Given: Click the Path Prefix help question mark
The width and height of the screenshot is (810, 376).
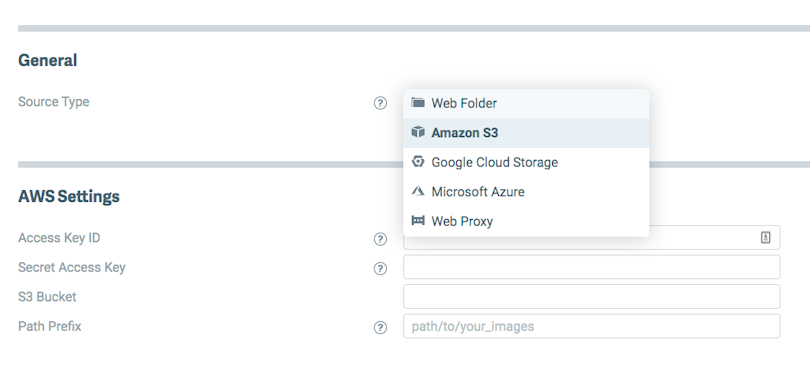Looking at the screenshot, I should point(380,327).
